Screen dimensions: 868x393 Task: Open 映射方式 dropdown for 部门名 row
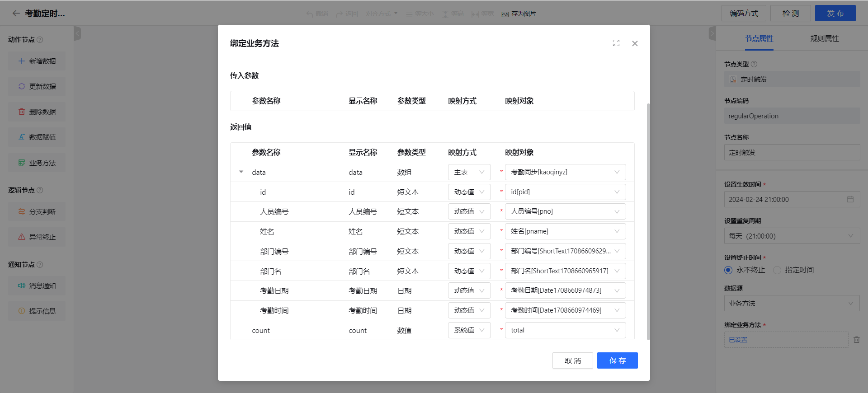coord(469,271)
